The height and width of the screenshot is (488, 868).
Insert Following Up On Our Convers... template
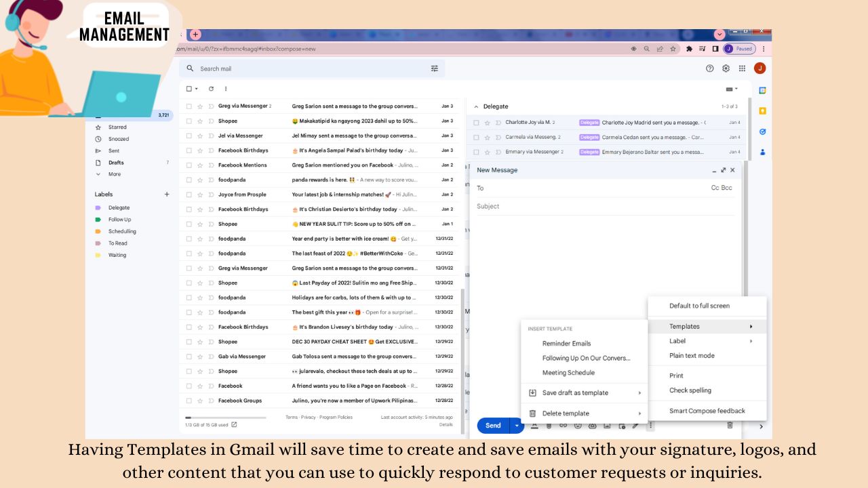pyautogui.click(x=586, y=358)
